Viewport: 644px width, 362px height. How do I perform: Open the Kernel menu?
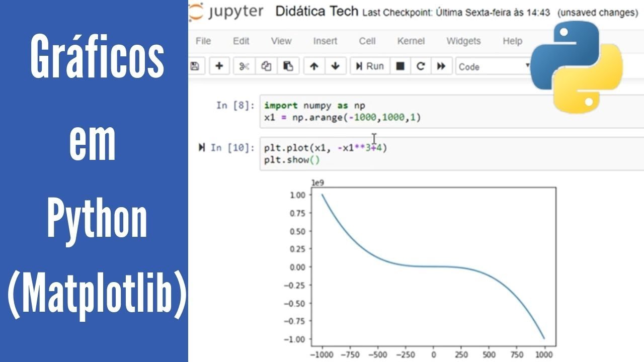[411, 41]
